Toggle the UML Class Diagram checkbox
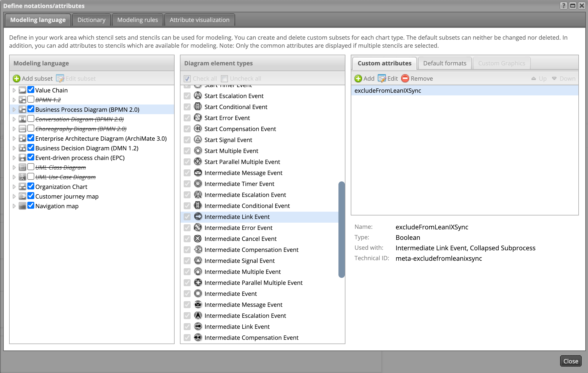The width and height of the screenshot is (588, 373). 31,167
